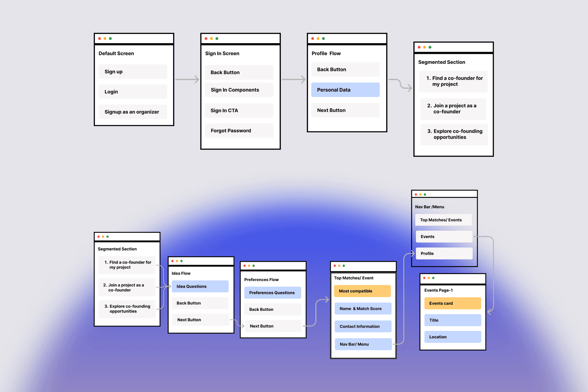
Task: Click Events in Nav Bar /Menu
Action: (444, 237)
